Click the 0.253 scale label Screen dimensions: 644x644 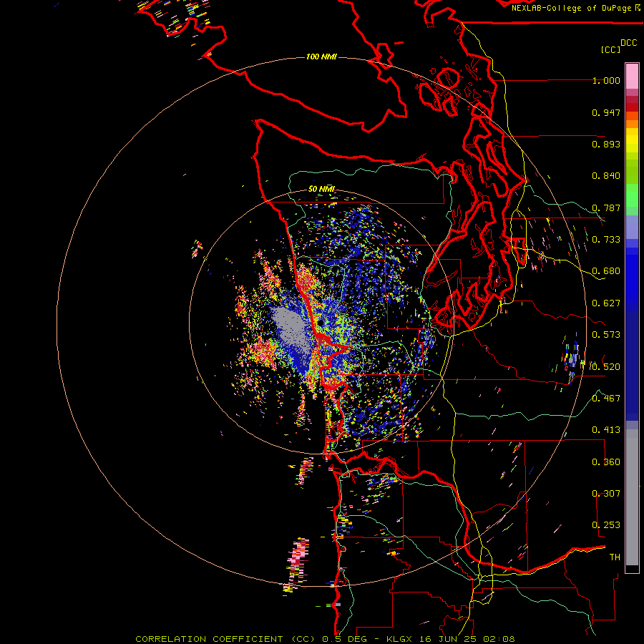tap(606, 525)
